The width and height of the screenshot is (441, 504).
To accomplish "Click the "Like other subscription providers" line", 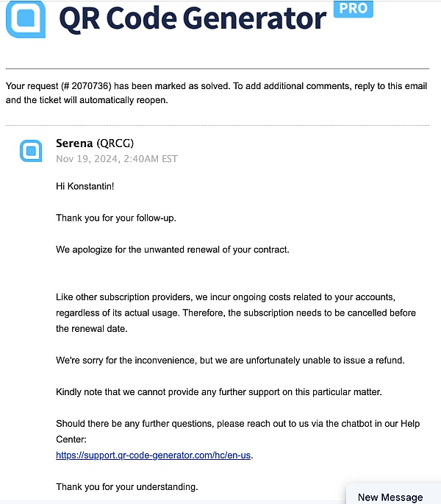I will point(226,297).
